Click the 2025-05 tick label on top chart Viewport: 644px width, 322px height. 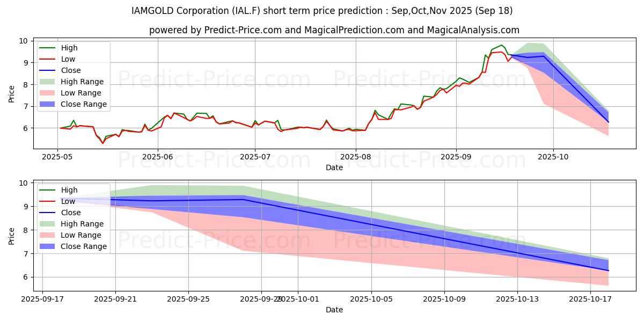[58, 158]
